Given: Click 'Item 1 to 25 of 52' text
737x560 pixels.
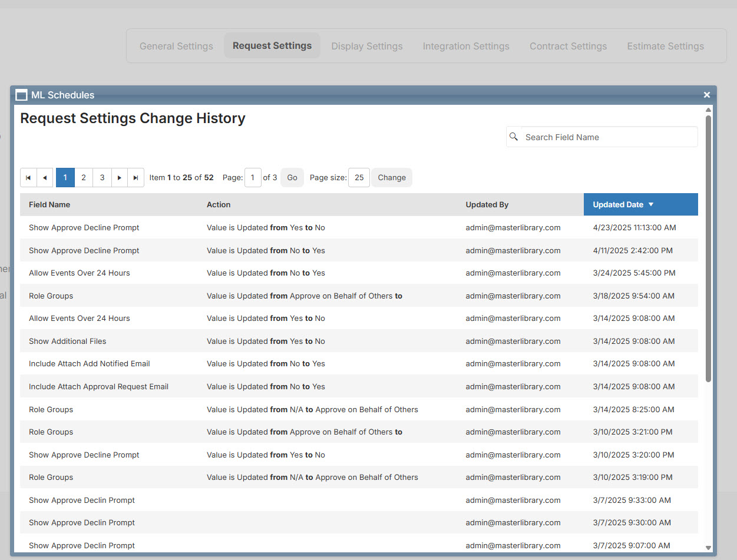Looking at the screenshot, I should pos(181,177).
